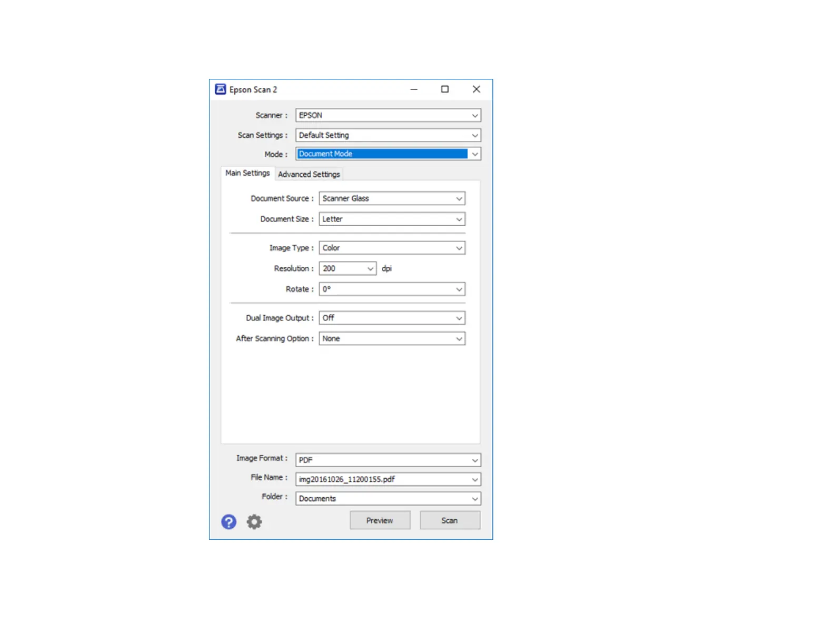Open the Scanner dropdown showing EPSON
Image resolution: width=834 pixels, height=644 pixels.
pyautogui.click(x=388, y=115)
